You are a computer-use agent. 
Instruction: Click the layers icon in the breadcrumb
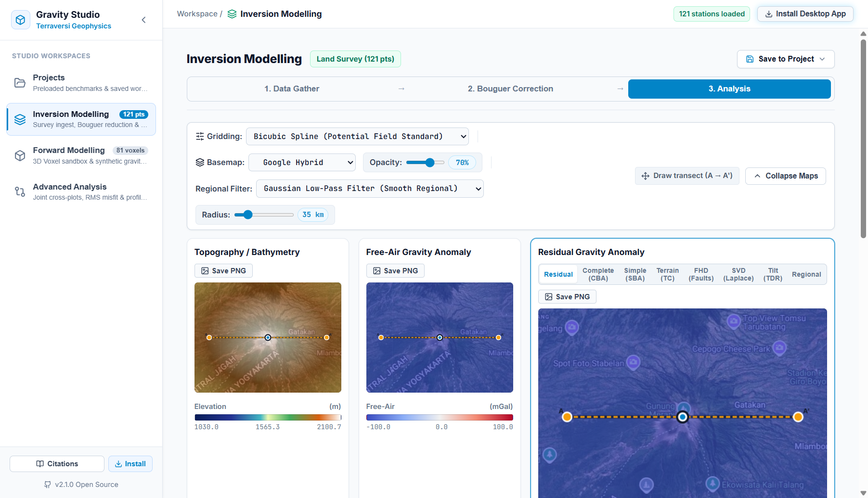(x=232, y=14)
